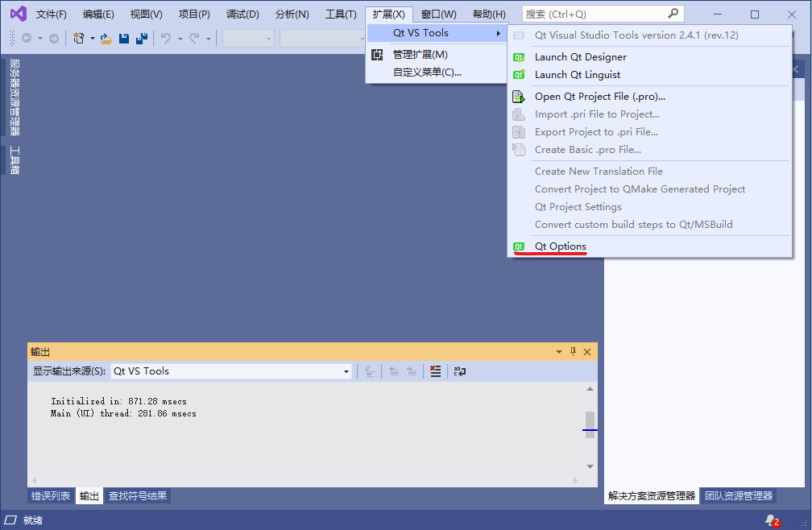
Task: Click the status bar ready icon
Action: pos(10,520)
